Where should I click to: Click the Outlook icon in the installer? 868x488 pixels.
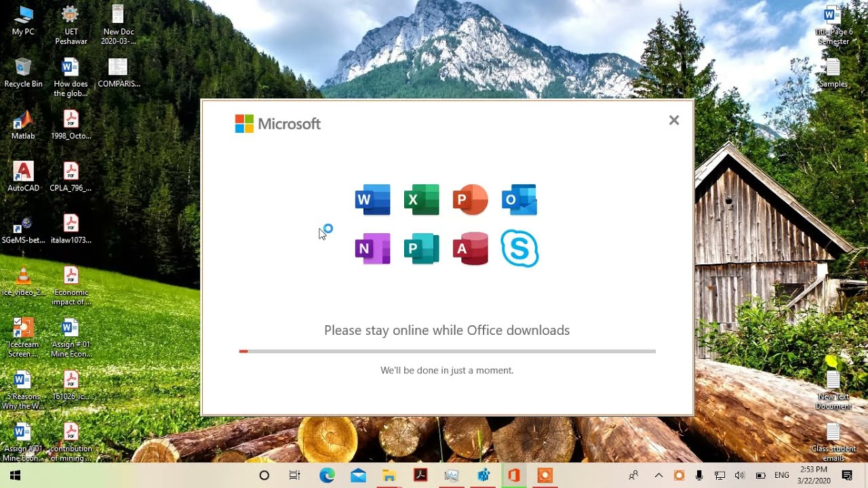[x=519, y=199]
